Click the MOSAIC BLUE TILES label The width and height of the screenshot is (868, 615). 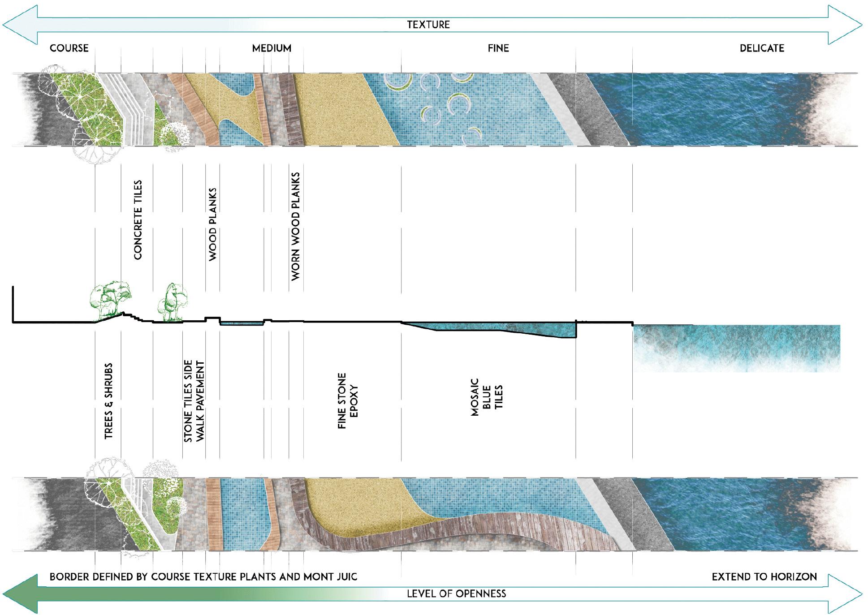tap(487, 397)
